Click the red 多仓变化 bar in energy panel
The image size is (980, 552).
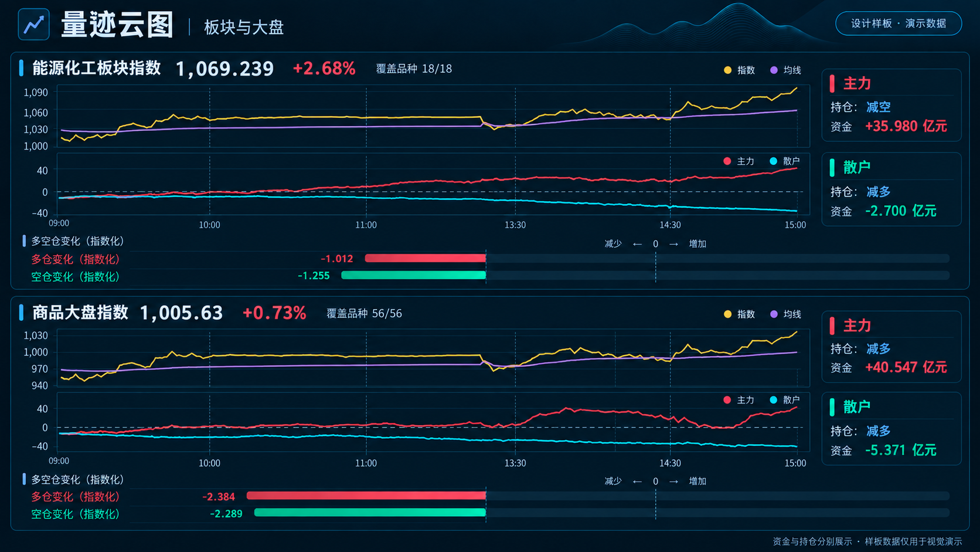pyautogui.click(x=426, y=258)
